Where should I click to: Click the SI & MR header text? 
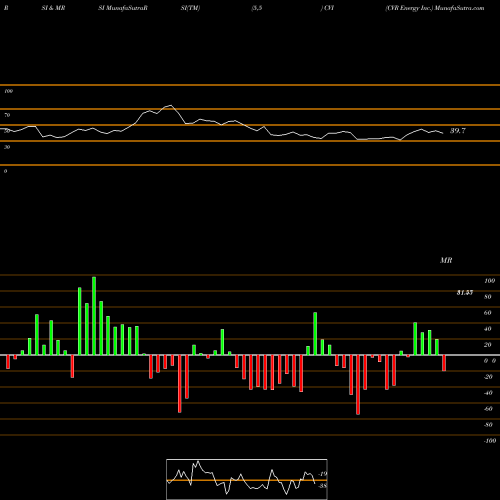53,8
